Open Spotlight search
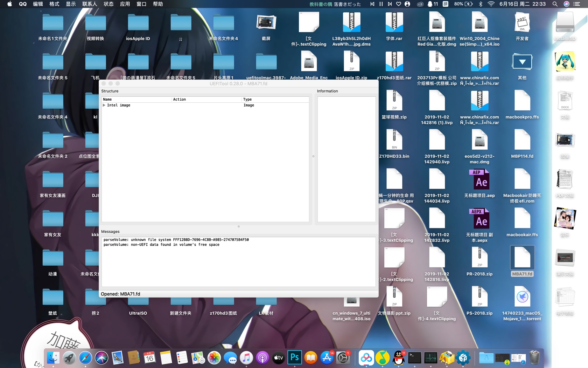The height and width of the screenshot is (368, 588). 555,4
